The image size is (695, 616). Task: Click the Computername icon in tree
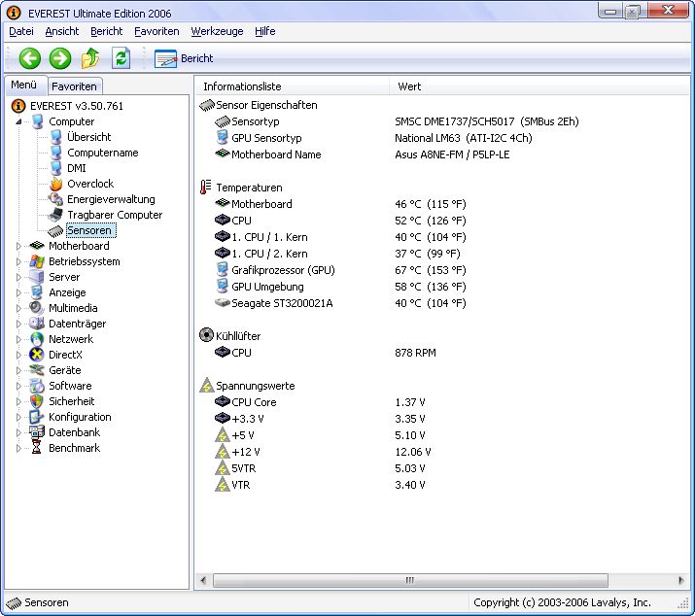point(55,153)
